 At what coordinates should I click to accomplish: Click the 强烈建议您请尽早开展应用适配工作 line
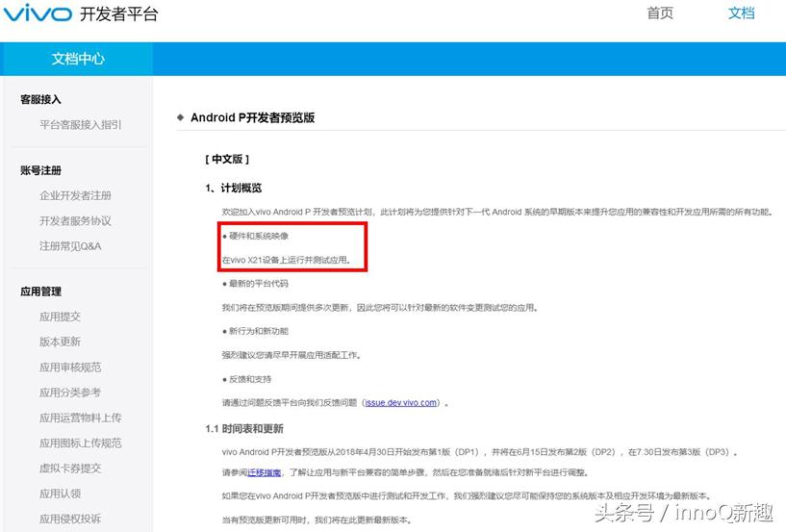[x=291, y=355]
